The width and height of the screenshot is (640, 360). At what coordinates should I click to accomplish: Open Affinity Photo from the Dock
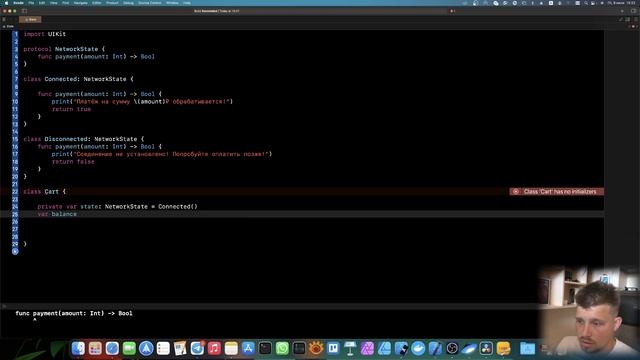click(367, 348)
